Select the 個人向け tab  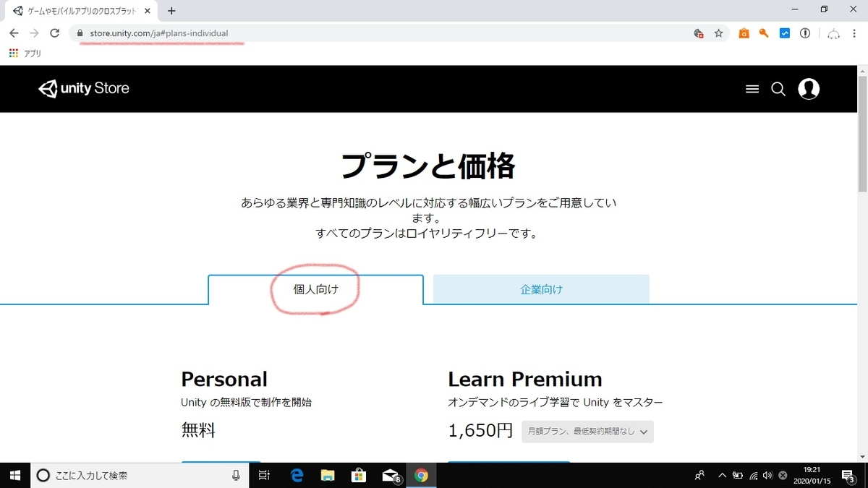coord(315,289)
